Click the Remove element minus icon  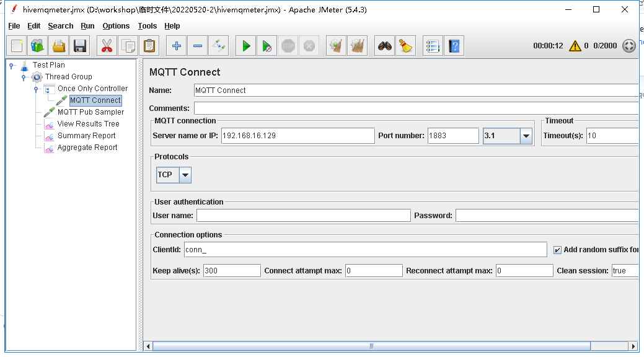(x=197, y=45)
